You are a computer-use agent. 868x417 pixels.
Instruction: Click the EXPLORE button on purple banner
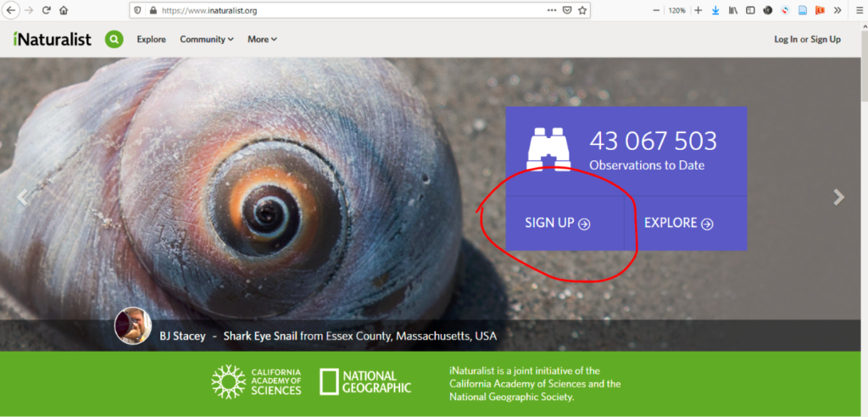[x=679, y=223]
